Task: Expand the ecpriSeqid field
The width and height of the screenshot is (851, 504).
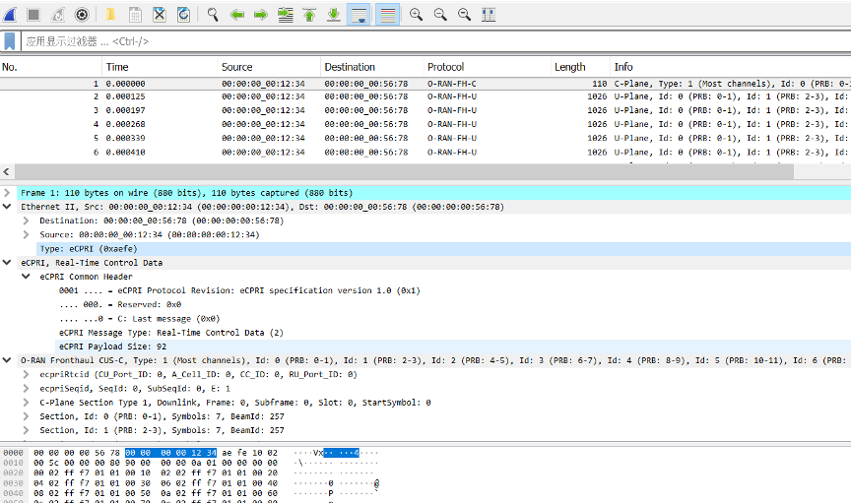Action: click(26, 389)
